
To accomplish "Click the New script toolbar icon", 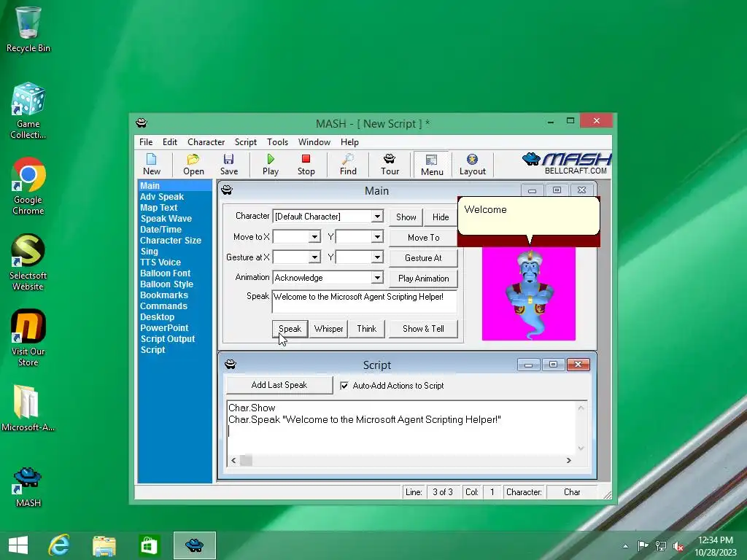I will pos(152,164).
